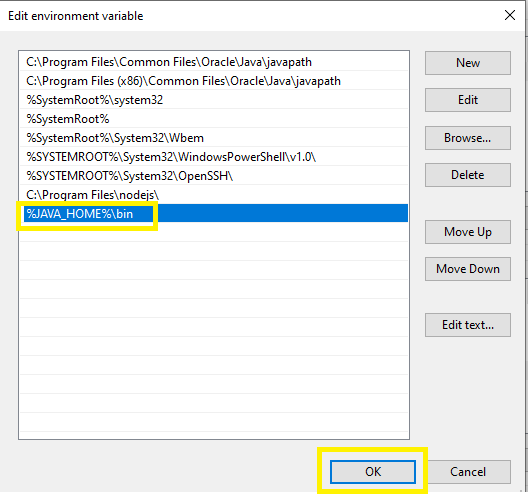Click the New button
The height and width of the screenshot is (499, 528).
pos(468,63)
